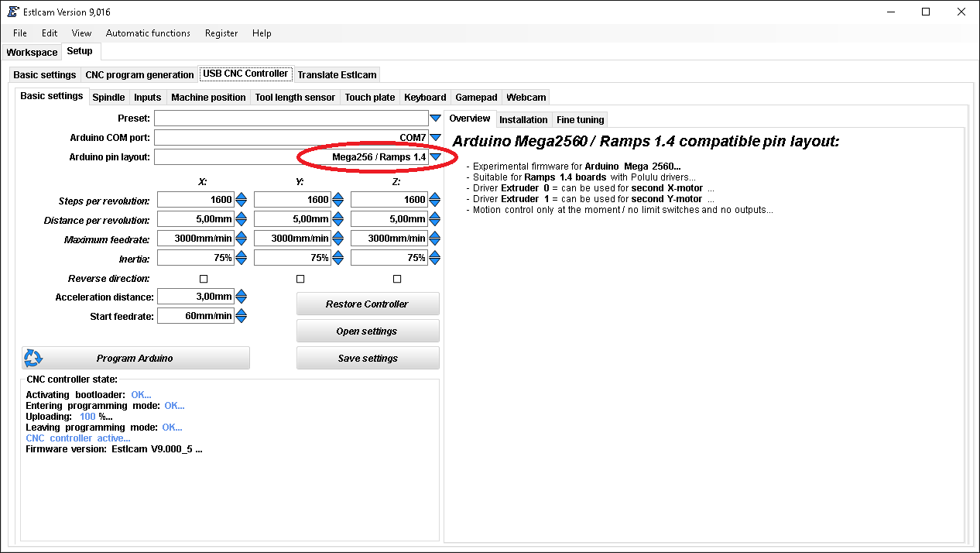Click the Restore Controller button
The width and height of the screenshot is (980, 553).
tap(368, 304)
